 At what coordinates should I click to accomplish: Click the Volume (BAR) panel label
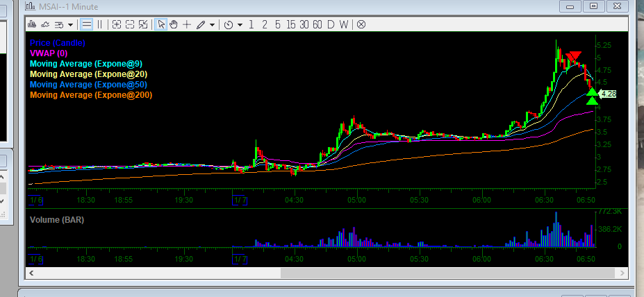click(x=57, y=220)
